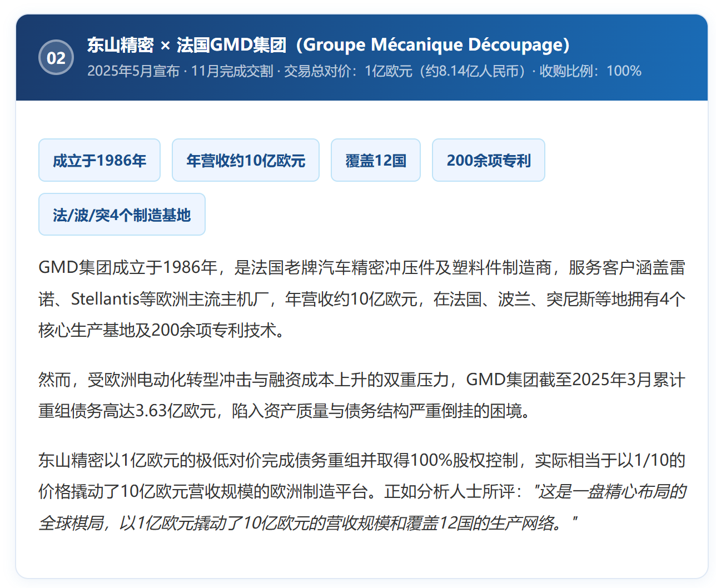Click the 成立于1986年 tag
This screenshot has width=716, height=588.
tap(100, 161)
